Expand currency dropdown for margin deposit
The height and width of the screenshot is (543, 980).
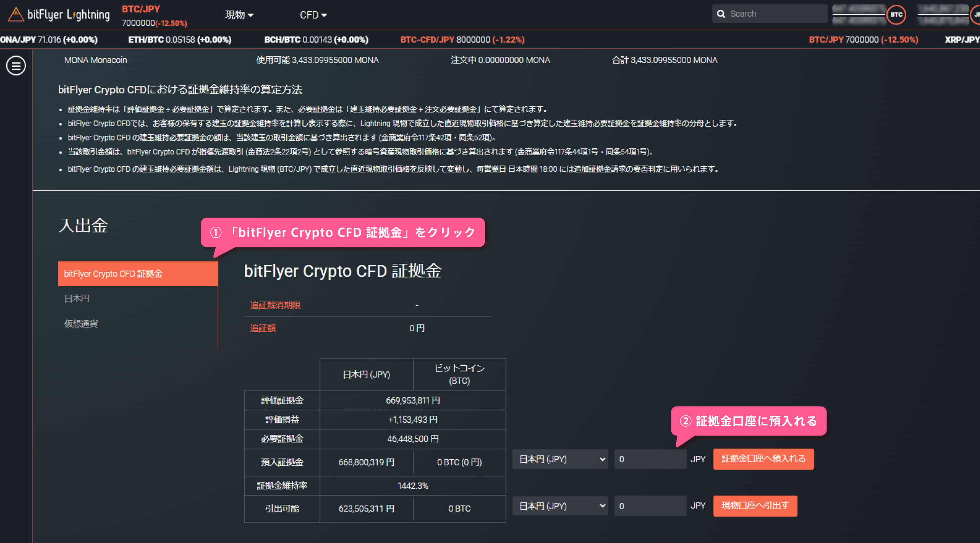(560, 459)
